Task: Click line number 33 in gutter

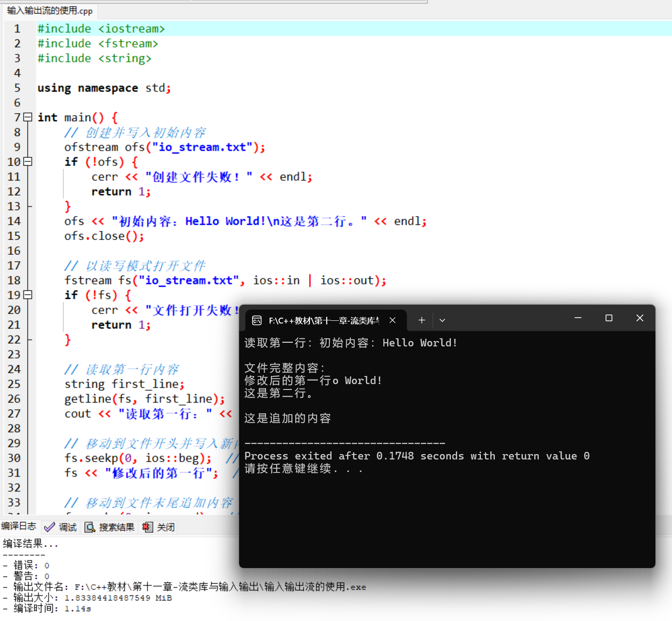Action: (x=14, y=503)
